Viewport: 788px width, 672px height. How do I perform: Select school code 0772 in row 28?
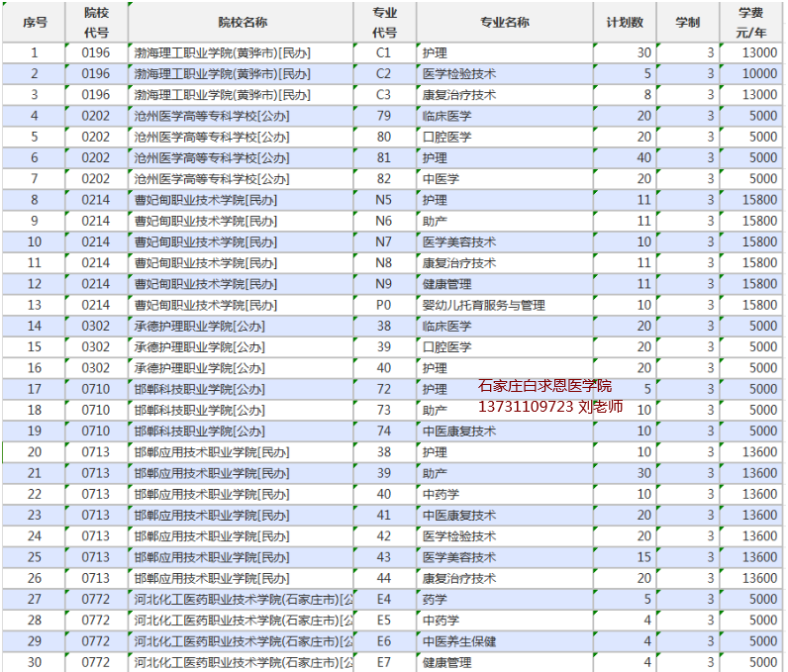tap(95, 621)
